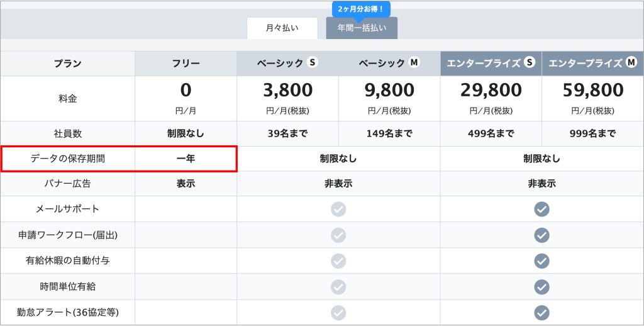This screenshot has width=644, height=326.
Task: Select the 年間一括払い tab
Action: (x=362, y=28)
